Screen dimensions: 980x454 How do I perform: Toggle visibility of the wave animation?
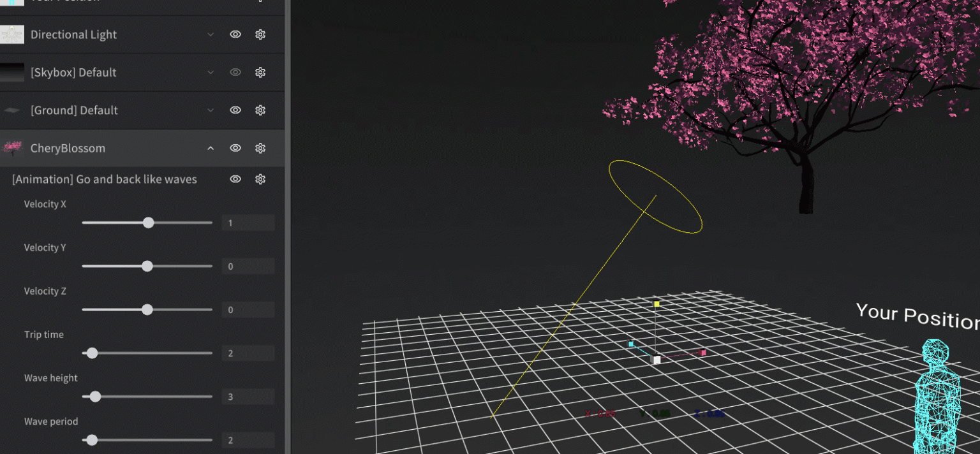(x=235, y=179)
